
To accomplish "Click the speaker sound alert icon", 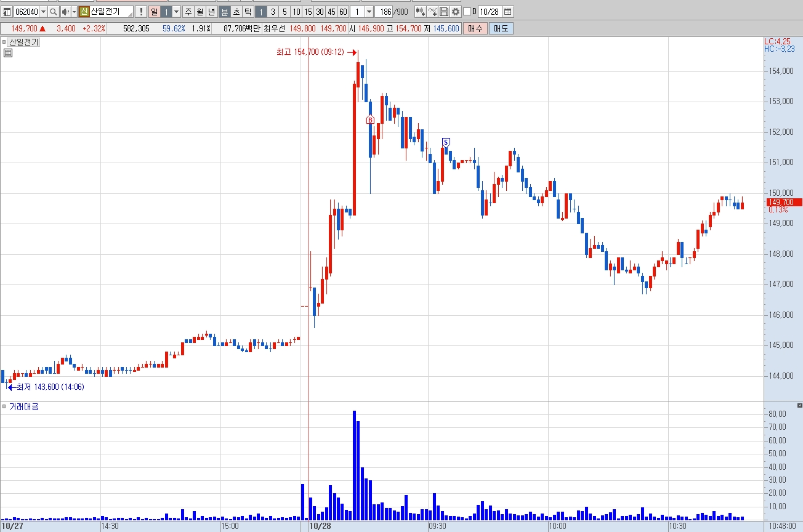I will [x=66, y=12].
